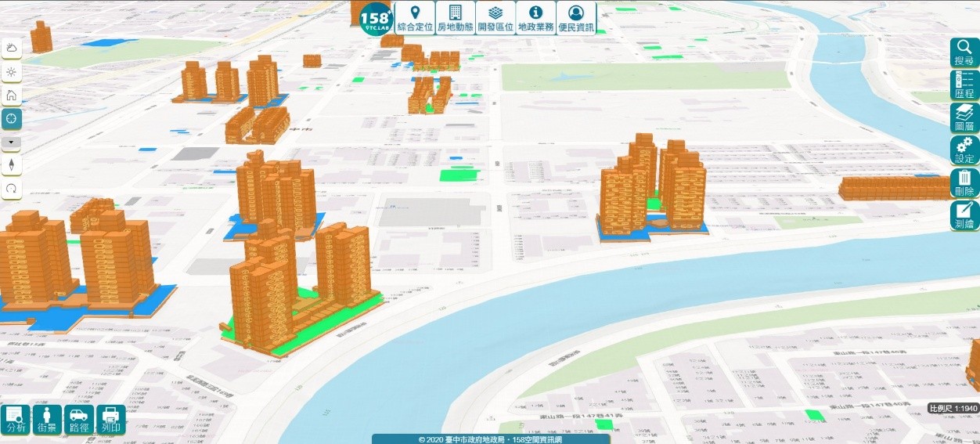Click the 比例尺 1:1940 scale indicator
This screenshot has height=444, width=980.
[953, 409]
